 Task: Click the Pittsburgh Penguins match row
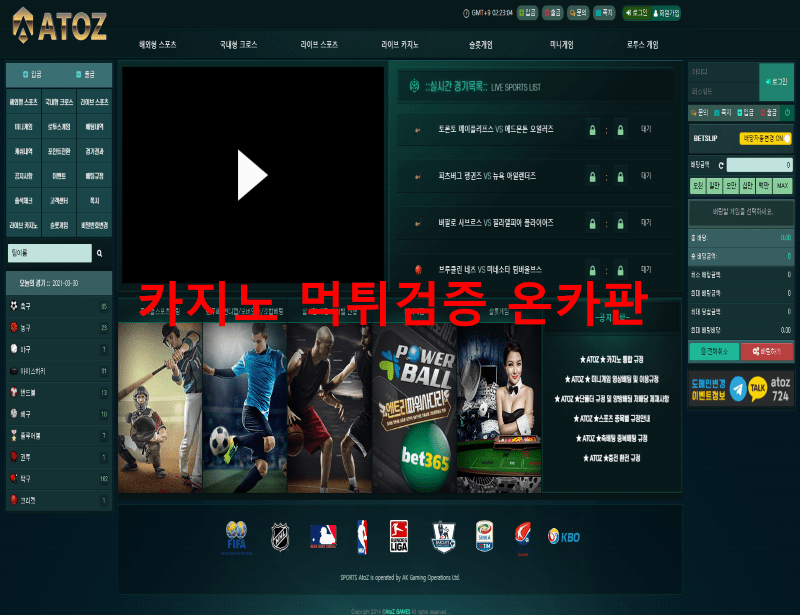(x=535, y=176)
